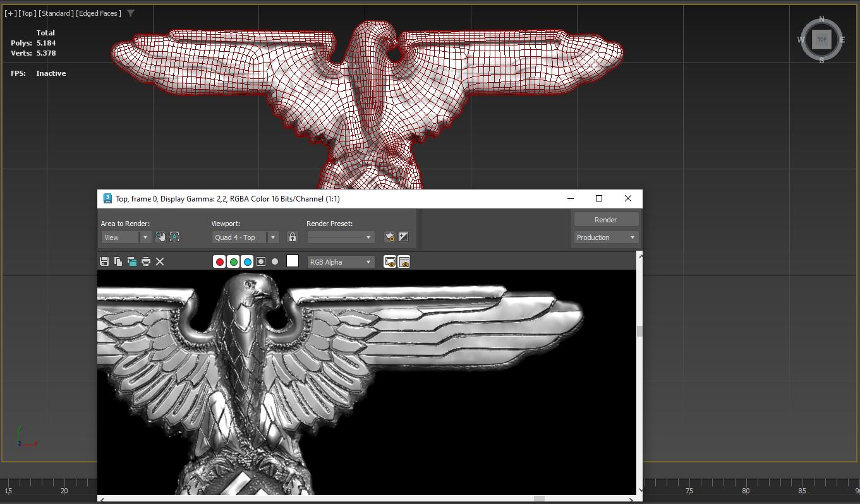Click frame 75 on the timeline ruler

(689, 491)
